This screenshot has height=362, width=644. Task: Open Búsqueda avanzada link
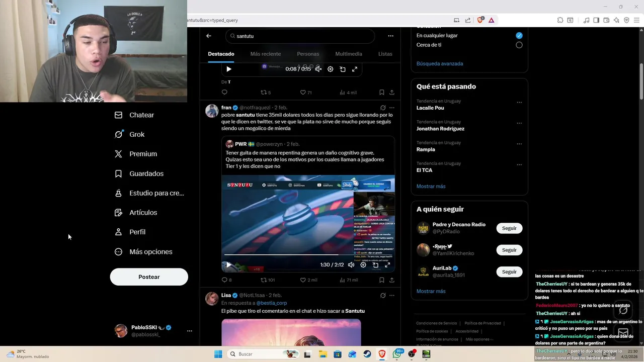pos(440,64)
